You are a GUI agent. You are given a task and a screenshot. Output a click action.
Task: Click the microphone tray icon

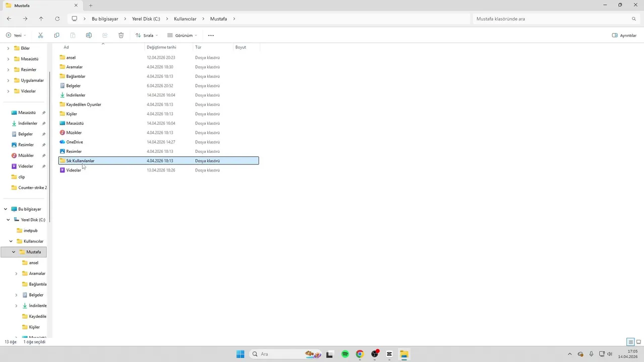[x=591, y=354]
